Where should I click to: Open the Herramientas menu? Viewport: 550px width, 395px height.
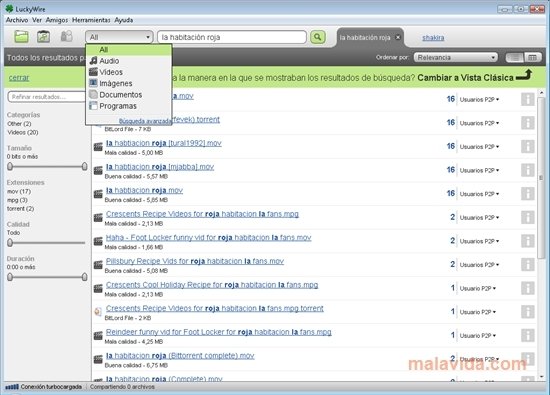[x=91, y=20]
